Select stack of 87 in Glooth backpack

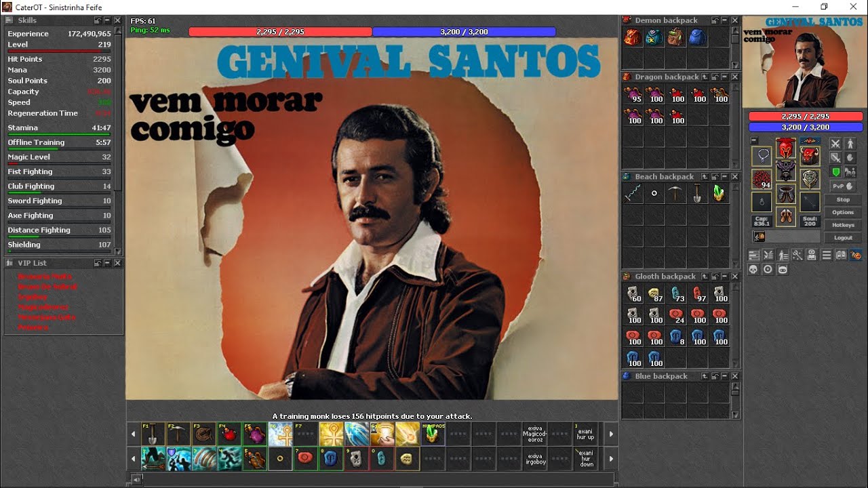click(x=654, y=293)
